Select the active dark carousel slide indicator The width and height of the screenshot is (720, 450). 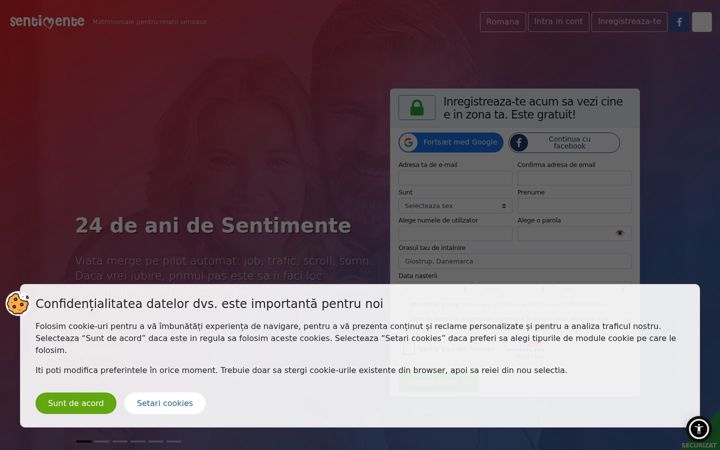84,441
